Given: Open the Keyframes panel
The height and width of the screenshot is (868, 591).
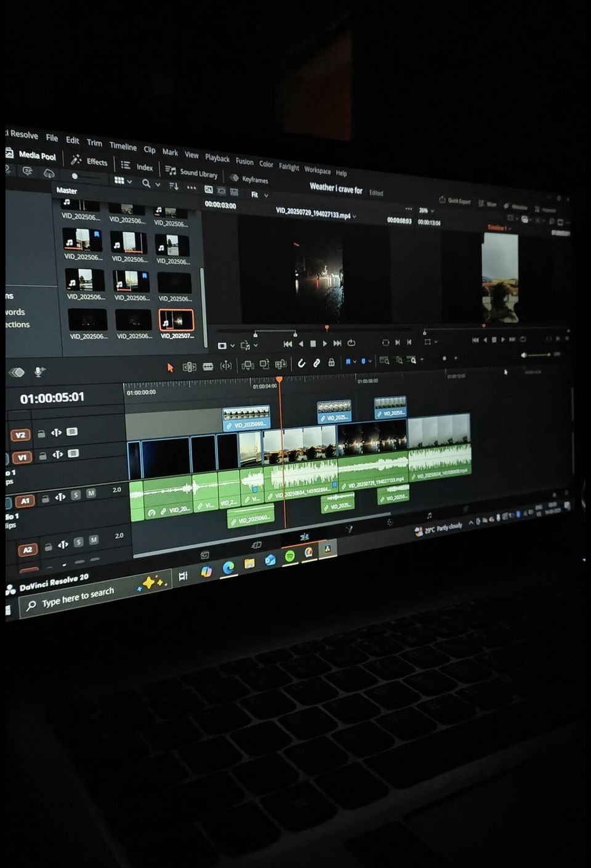Looking at the screenshot, I should click(x=249, y=179).
